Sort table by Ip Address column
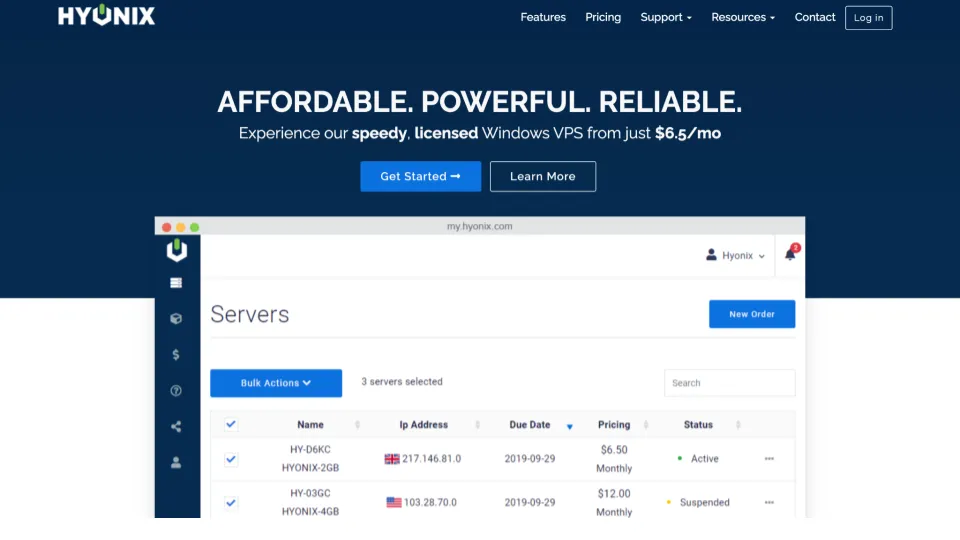This screenshot has width=960, height=540. [424, 425]
